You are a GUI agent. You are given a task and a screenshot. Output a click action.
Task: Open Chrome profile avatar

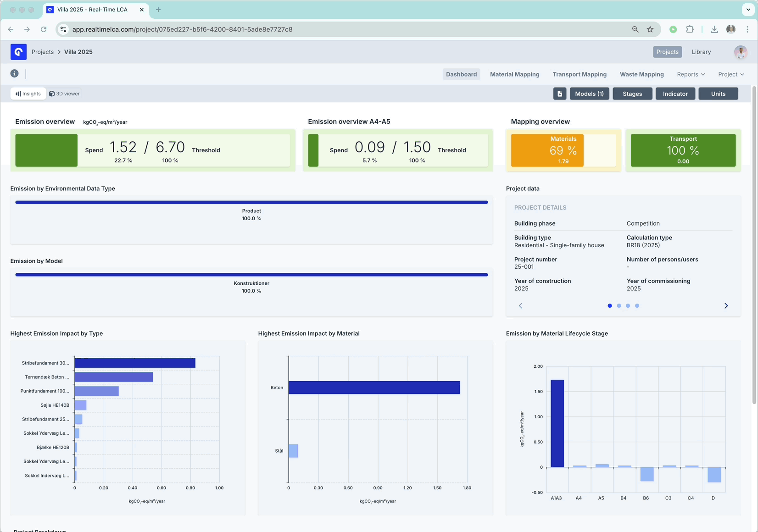coord(731,29)
